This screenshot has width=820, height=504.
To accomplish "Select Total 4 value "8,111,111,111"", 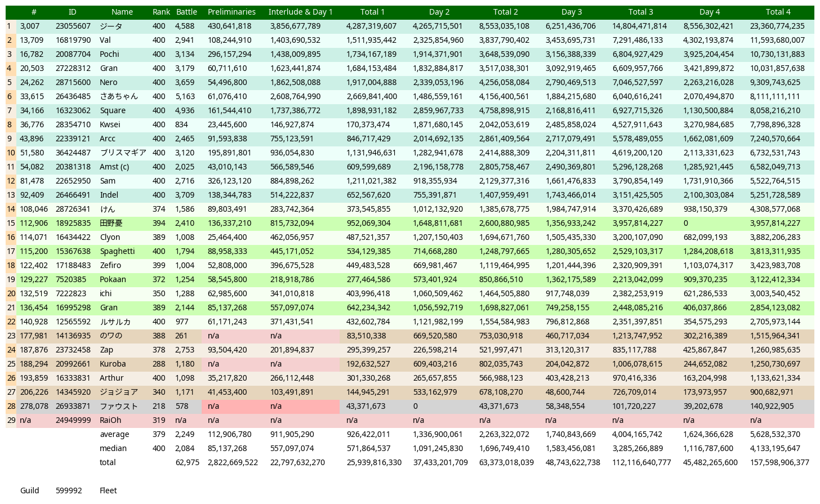I will click(x=775, y=96).
